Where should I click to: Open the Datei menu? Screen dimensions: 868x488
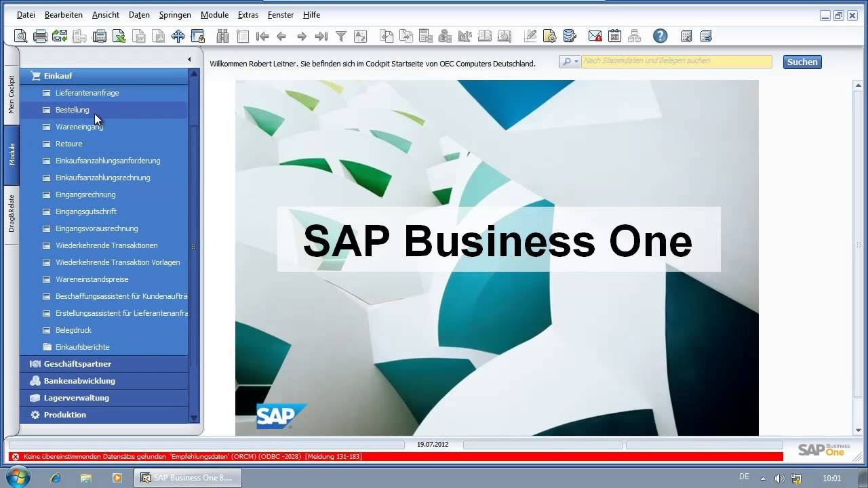click(26, 15)
